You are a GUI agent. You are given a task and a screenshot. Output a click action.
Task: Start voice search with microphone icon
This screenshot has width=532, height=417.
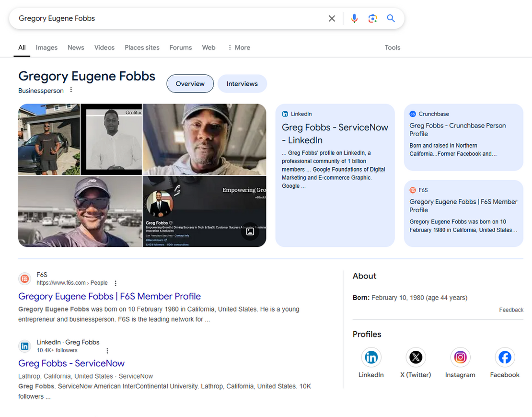click(x=354, y=18)
